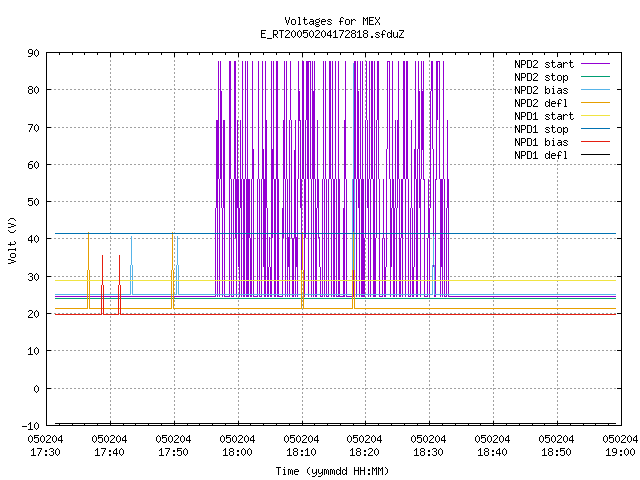Viewport: 640px width, 480px height.
Task: Click the 'NPD2 bias' legend label
Action: tap(541, 90)
